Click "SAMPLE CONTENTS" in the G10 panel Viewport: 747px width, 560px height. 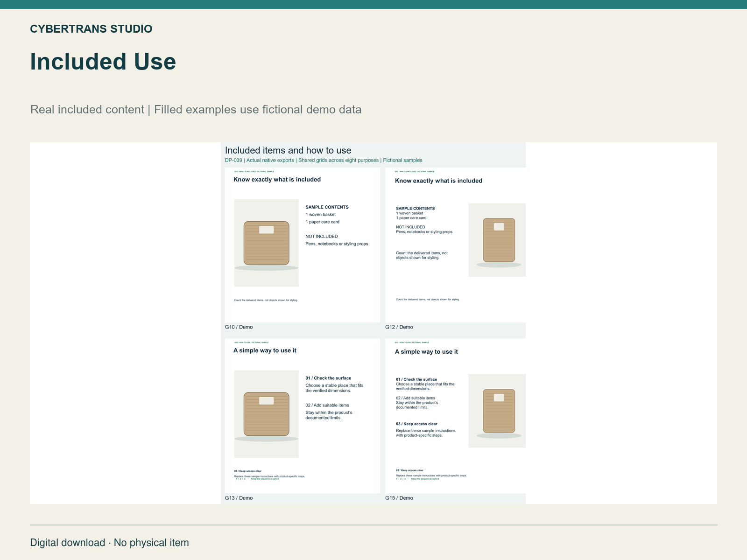(327, 207)
